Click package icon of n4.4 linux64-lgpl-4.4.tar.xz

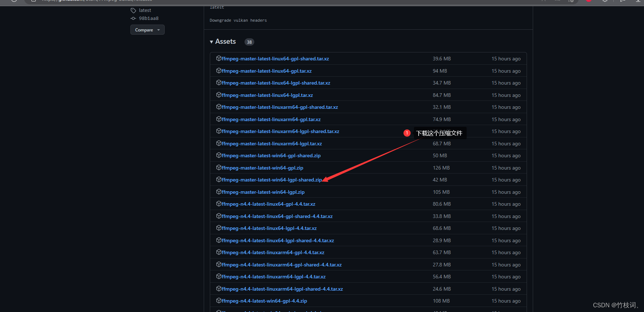[x=219, y=228]
